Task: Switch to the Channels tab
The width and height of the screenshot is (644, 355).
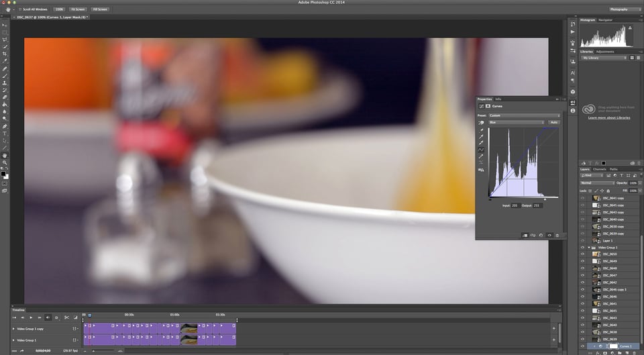Action: click(599, 169)
